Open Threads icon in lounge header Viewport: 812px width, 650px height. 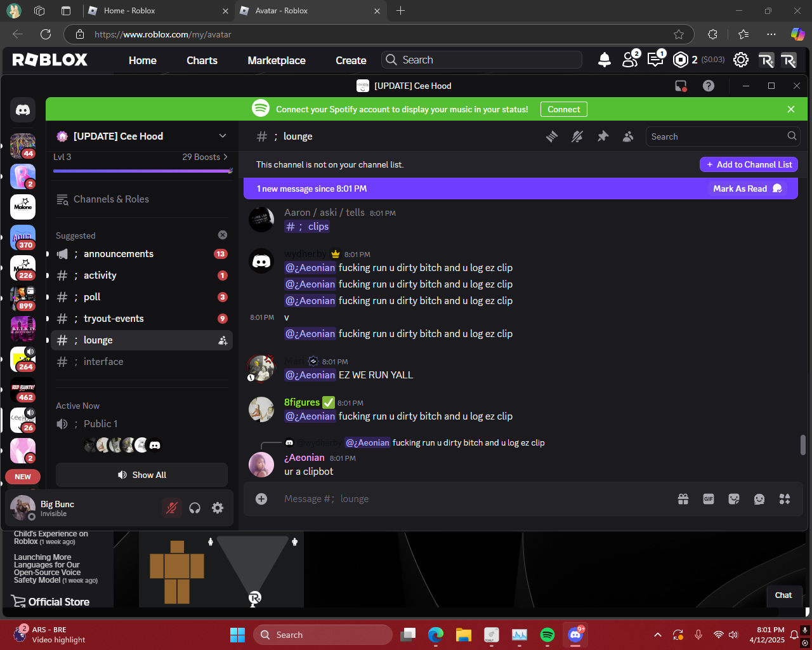(x=552, y=136)
